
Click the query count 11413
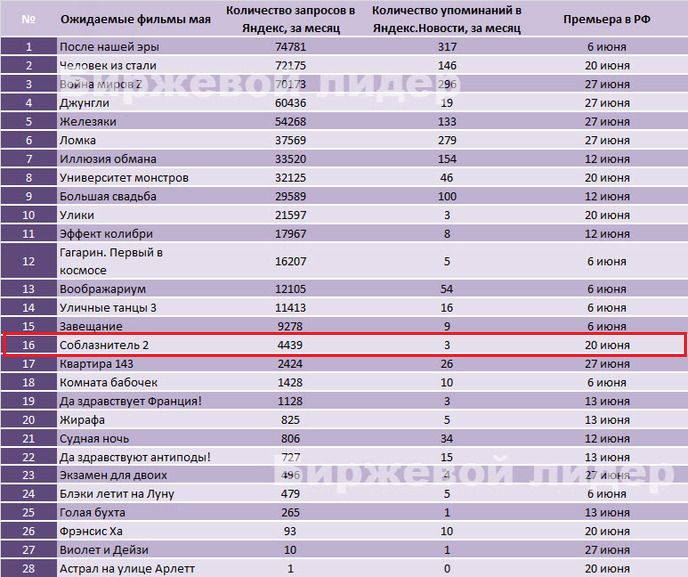pos(290,308)
